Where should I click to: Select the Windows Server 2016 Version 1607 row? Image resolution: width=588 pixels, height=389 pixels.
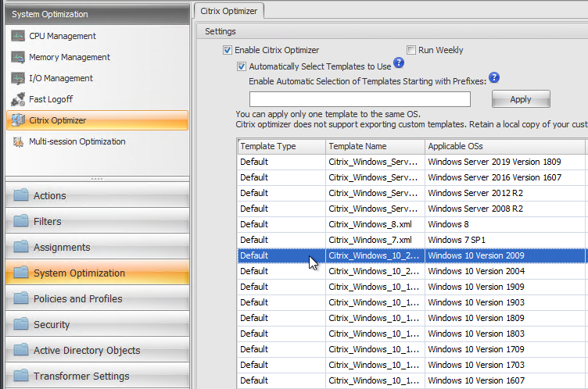coord(411,177)
